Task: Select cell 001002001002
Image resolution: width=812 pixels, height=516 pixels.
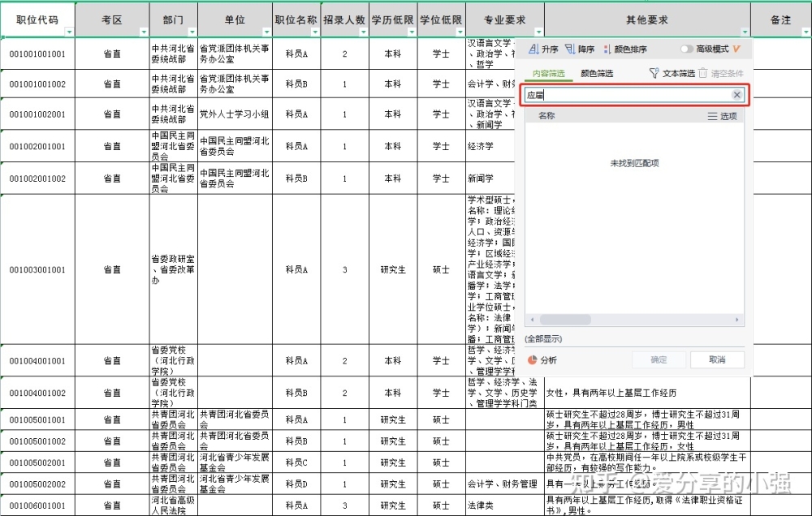Action: [x=38, y=178]
